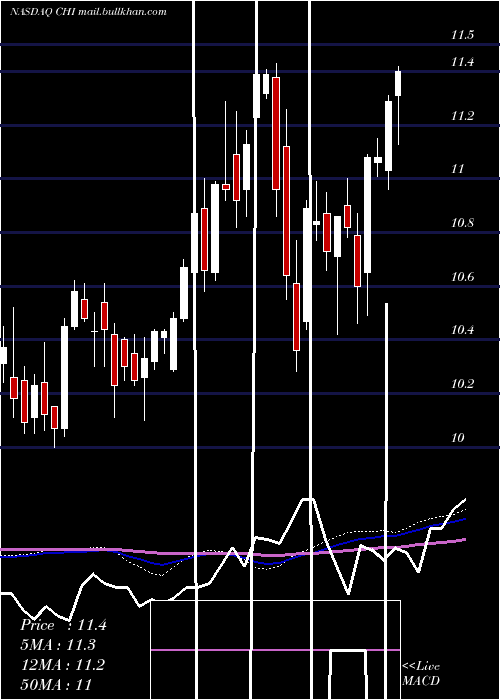Click the '50MA : 11' readout
This screenshot has height=700, width=500.
click(x=56, y=684)
